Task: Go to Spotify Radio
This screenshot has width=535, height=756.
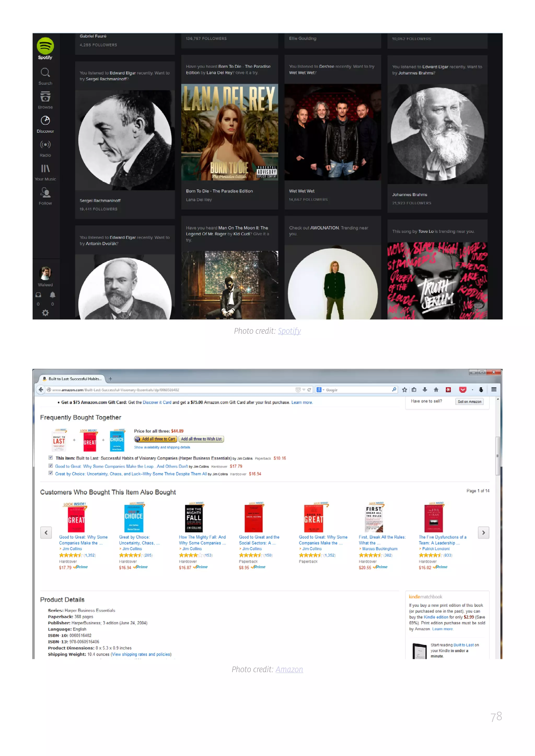Action: pyautogui.click(x=45, y=145)
